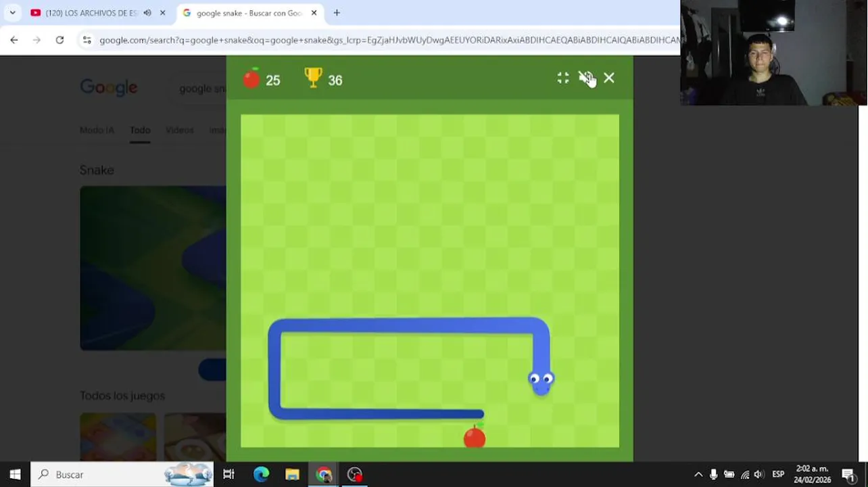The width and height of the screenshot is (868, 487).
Task: Close the Snake game overlay
Action: coord(609,78)
